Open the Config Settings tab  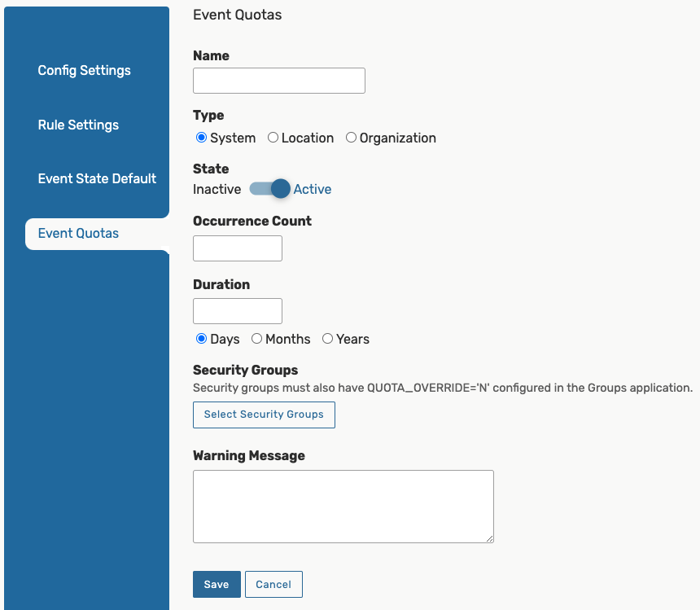click(x=84, y=71)
